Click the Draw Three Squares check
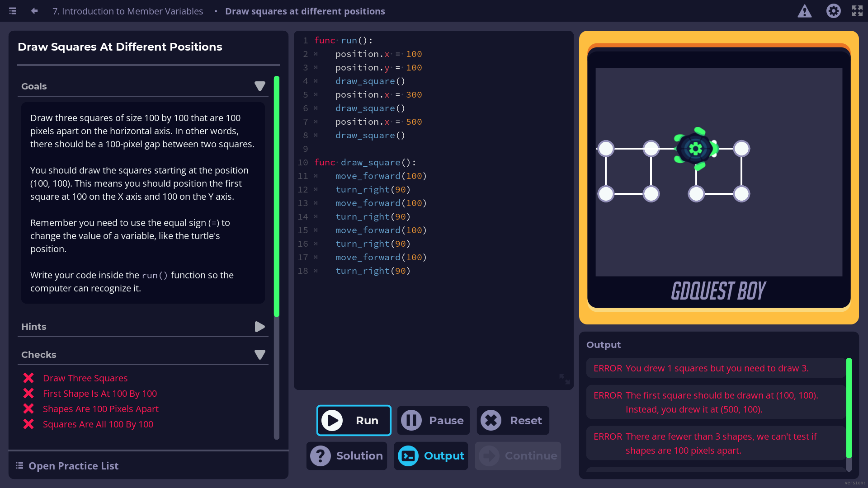 click(x=85, y=378)
